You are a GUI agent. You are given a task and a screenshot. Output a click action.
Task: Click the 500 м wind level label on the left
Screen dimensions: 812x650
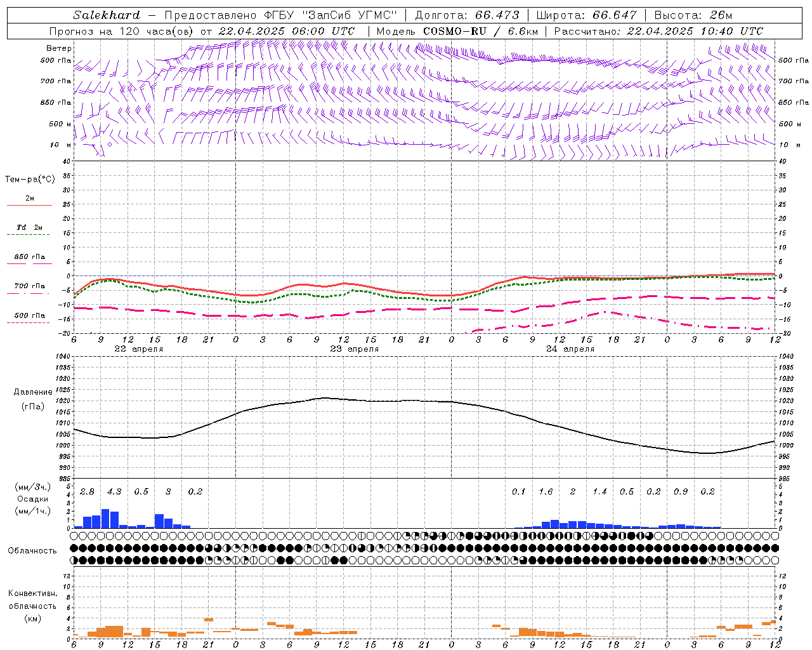coord(60,124)
